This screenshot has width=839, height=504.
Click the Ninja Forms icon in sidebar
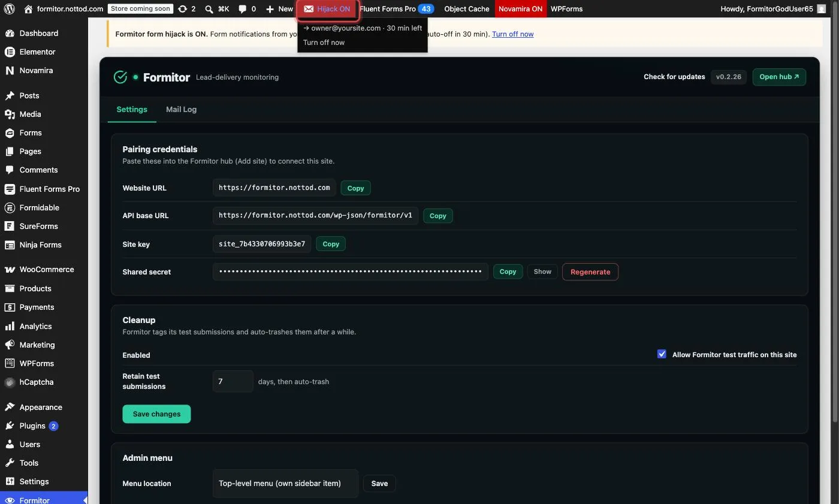coord(10,245)
